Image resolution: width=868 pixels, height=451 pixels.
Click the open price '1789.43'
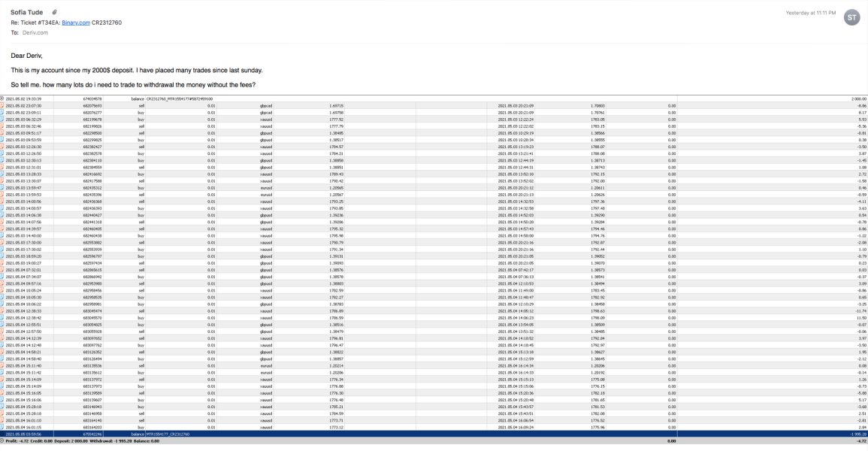click(336, 174)
